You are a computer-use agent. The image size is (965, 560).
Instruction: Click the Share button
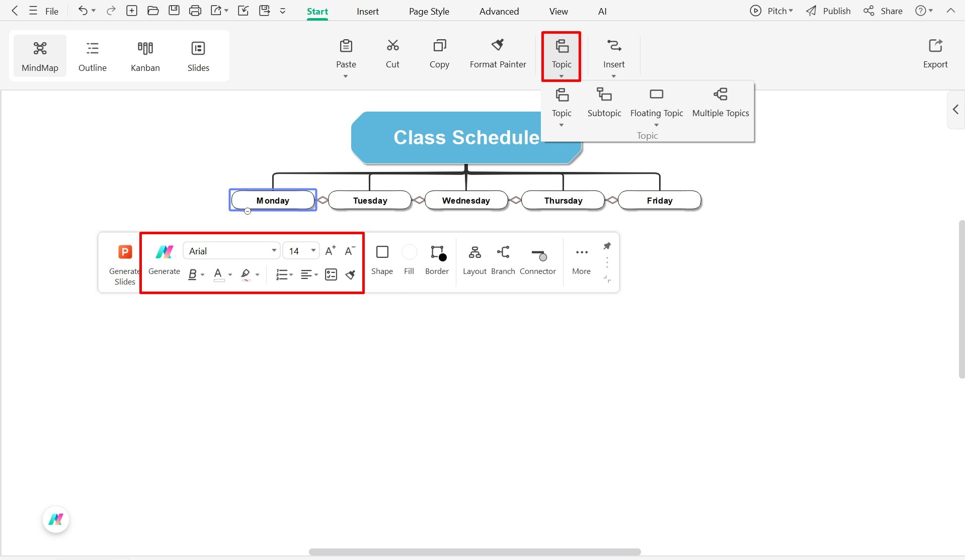pos(883,11)
